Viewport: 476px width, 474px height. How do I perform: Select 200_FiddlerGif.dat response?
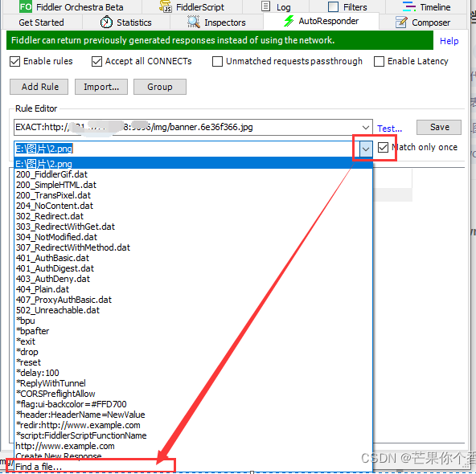[193, 174]
